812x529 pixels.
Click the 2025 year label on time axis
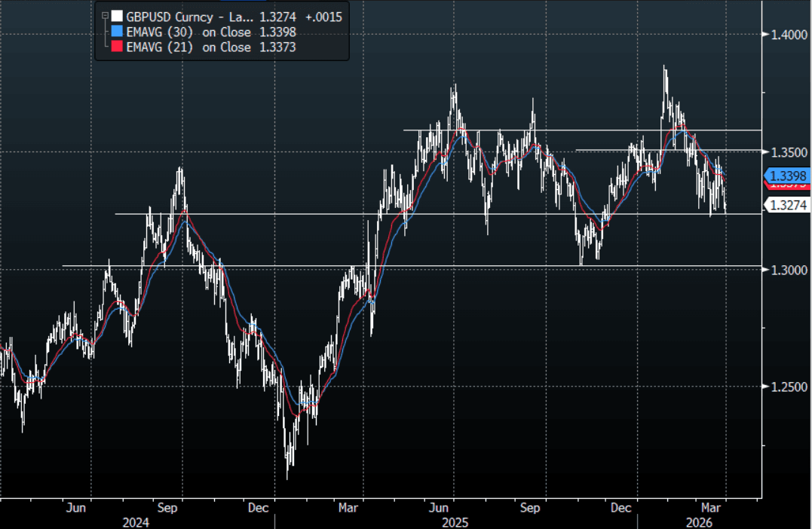coord(454,521)
